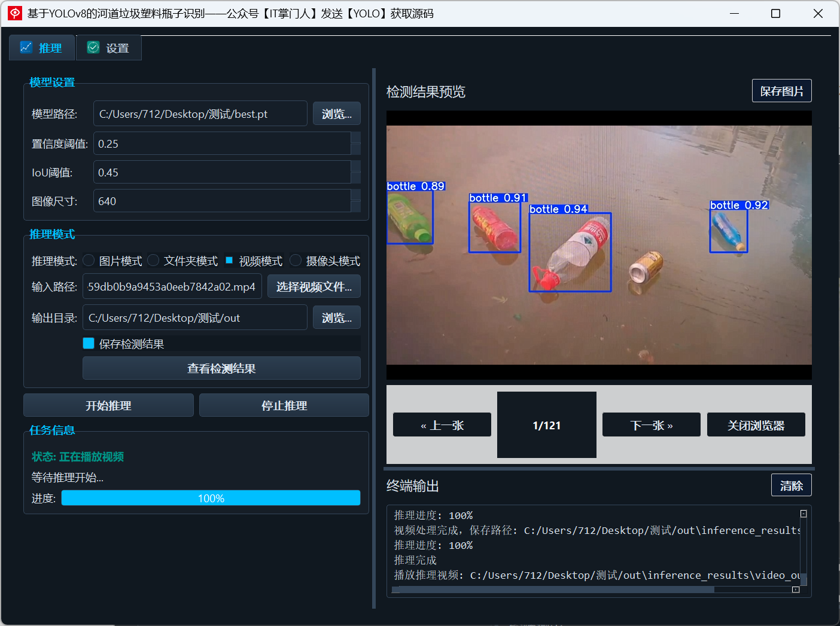The height and width of the screenshot is (626, 840).
Task: Click the bottle 0.91 detection label
Action: (498, 198)
